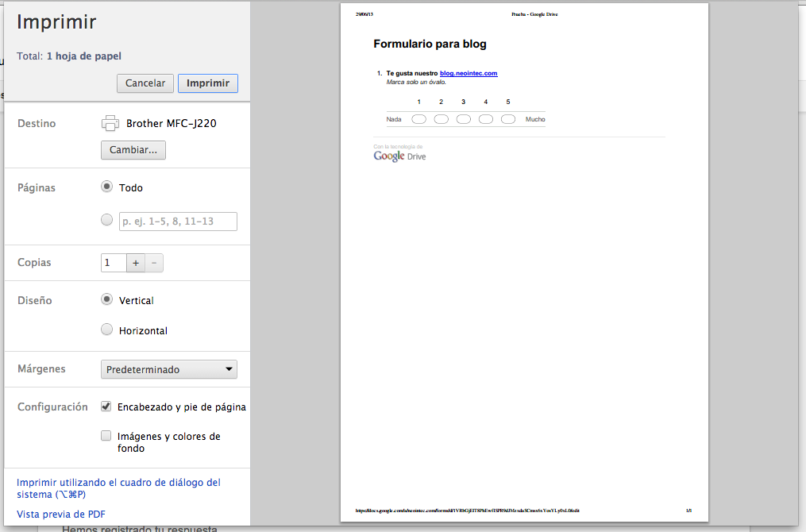
Task: Click the blue Imprimir button
Action: (208, 83)
